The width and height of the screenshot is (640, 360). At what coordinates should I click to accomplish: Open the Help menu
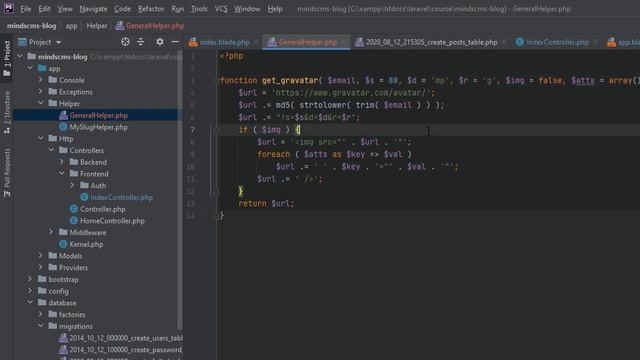click(275, 9)
